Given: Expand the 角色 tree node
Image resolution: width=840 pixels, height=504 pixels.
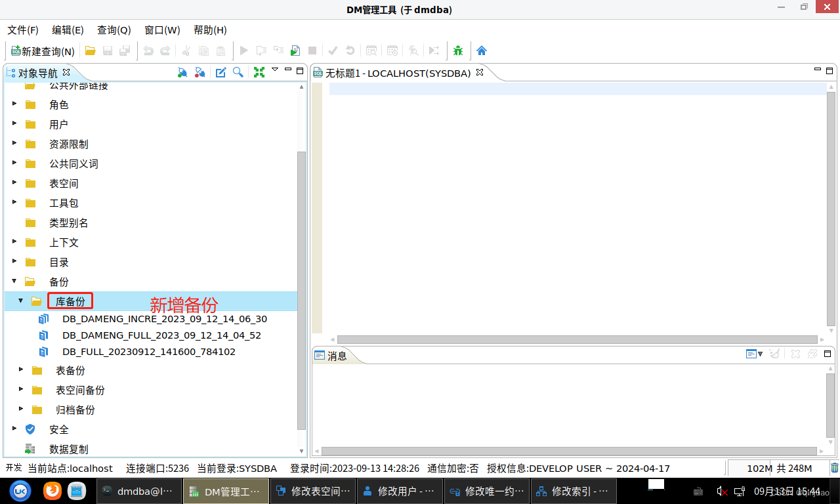Looking at the screenshot, I should (14, 104).
